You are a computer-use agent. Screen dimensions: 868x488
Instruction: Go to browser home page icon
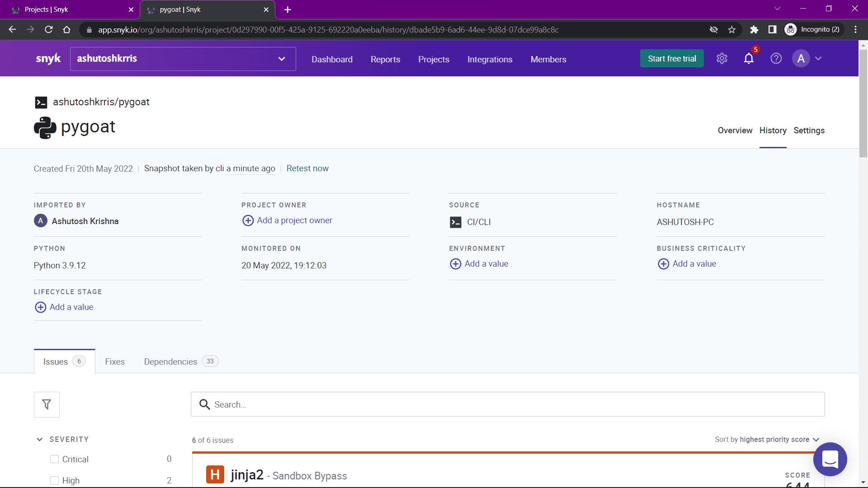point(67,30)
